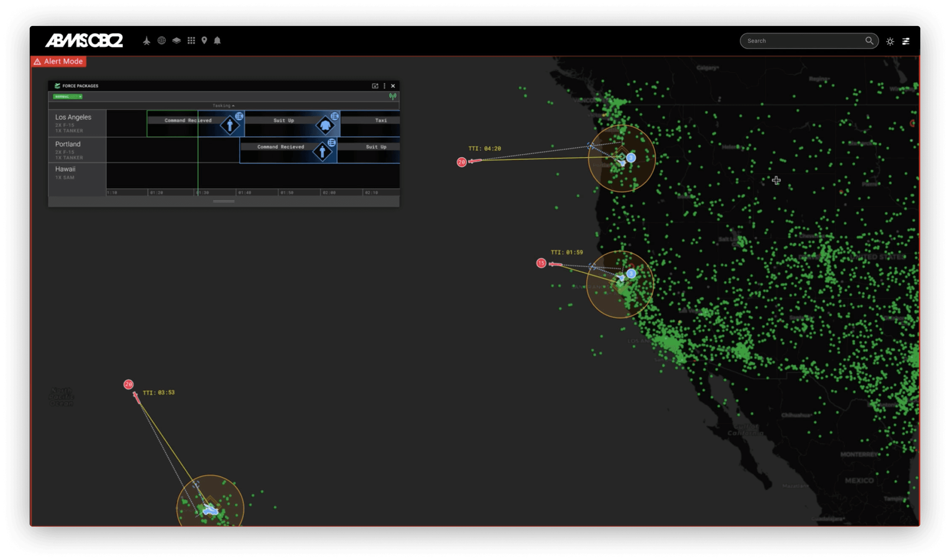
Task: Select the brightness/theme icon at top right
Action: click(x=890, y=42)
